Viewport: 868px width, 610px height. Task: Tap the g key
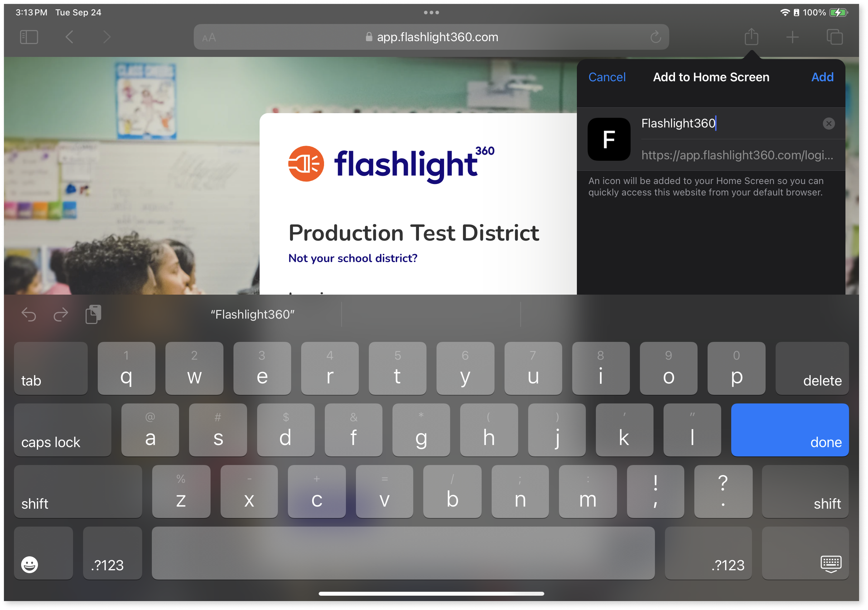tap(421, 430)
